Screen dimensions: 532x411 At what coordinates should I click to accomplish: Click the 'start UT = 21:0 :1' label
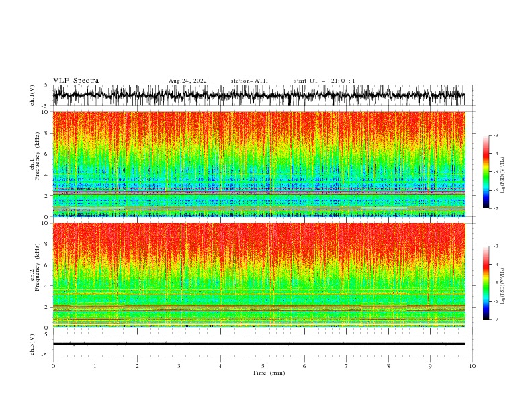[324, 81]
